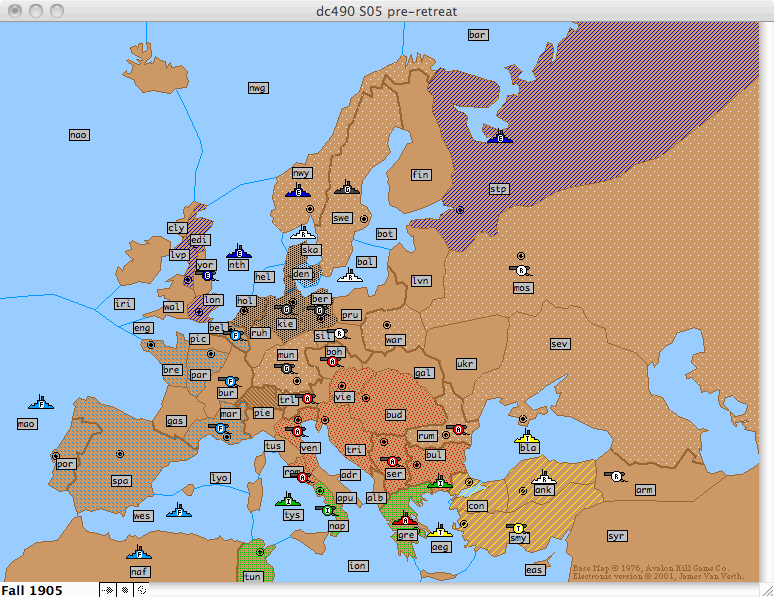Click the French fleet in Mid-Atlantic Ocean
This screenshot has width=774, height=597.
pyautogui.click(x=42, y=402)
